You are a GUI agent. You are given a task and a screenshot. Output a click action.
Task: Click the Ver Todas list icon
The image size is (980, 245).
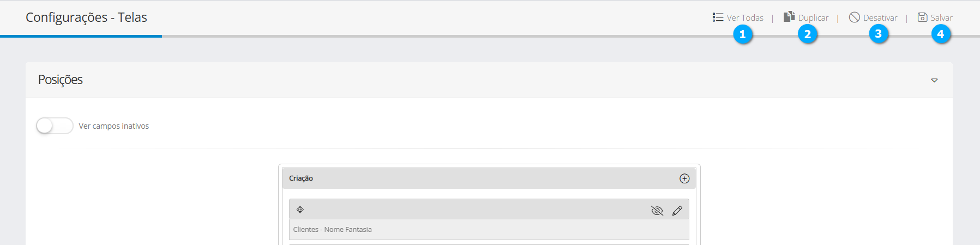(x=718, y=17)
